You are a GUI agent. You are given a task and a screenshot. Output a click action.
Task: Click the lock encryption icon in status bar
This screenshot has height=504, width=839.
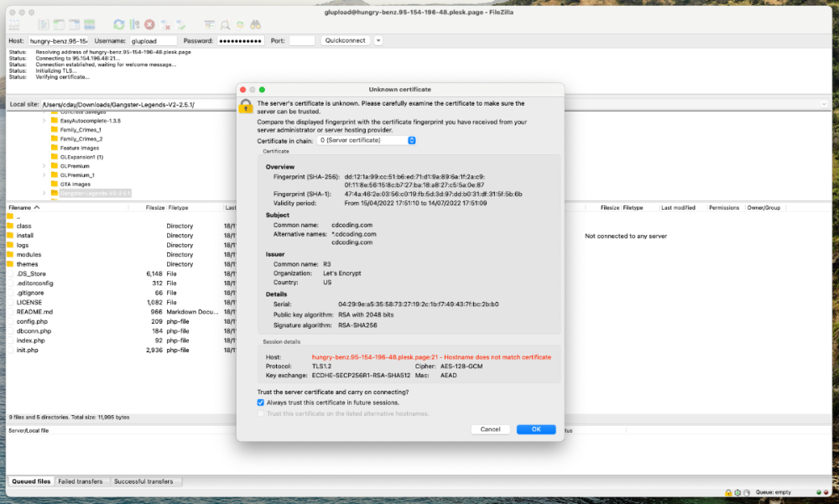point(727,492)
